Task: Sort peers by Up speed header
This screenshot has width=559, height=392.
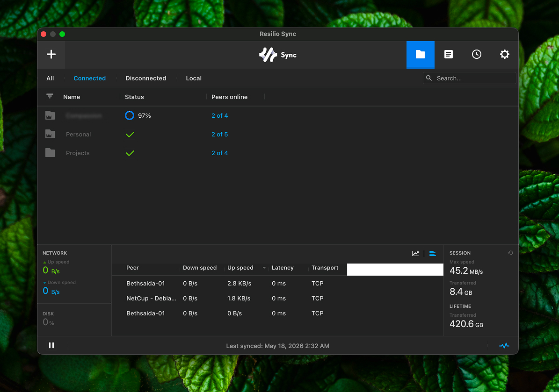Action: click(240, 267)
